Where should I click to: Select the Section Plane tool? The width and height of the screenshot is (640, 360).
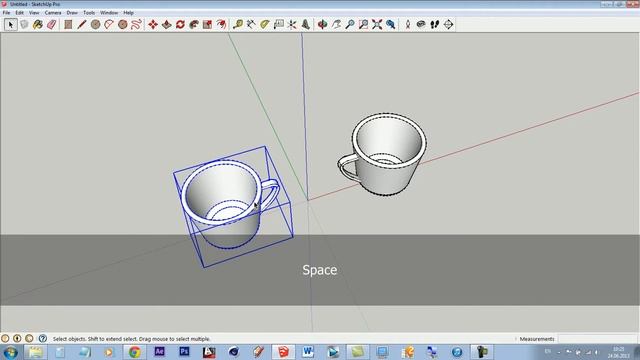pyautogui.click(x=448, y=24)
